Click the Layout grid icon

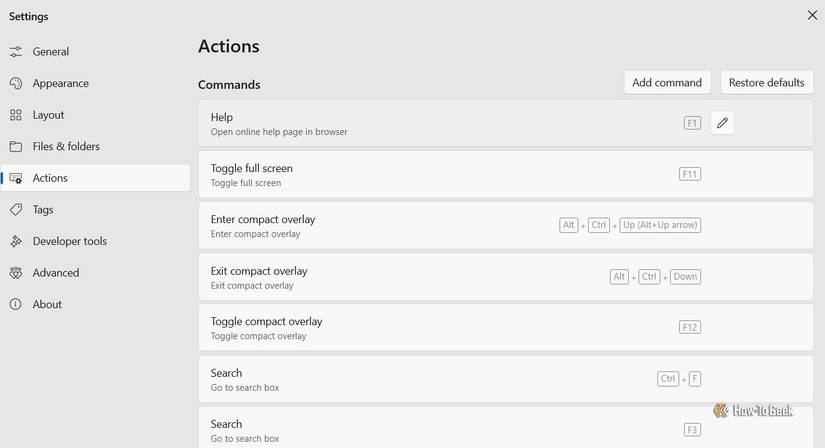pos(16,115)
